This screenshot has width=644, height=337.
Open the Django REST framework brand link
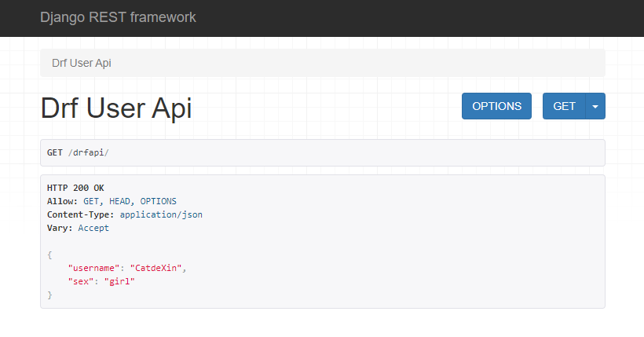[118, 17]
